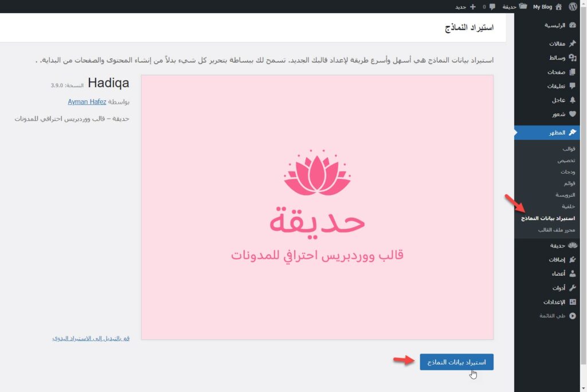Click the شعور heart icon

tap(573, 114)
